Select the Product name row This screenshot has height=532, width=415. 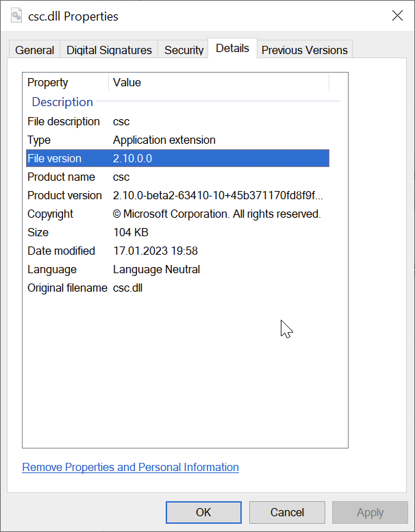point(177,177)
